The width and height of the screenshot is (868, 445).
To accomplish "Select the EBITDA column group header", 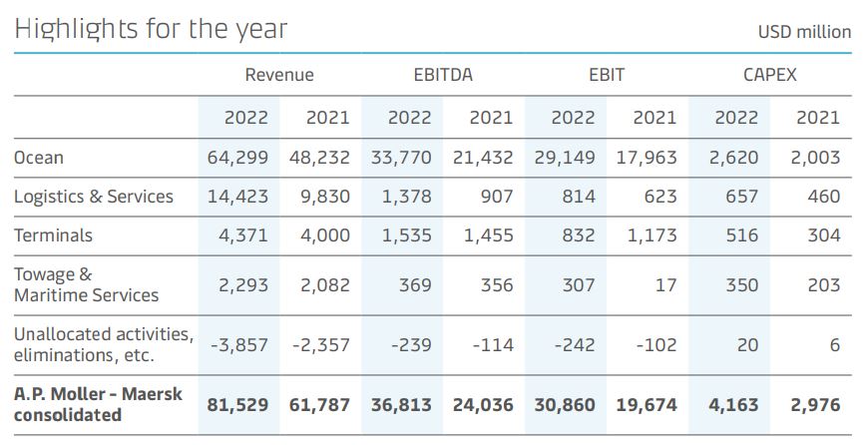I will coord(443,75).
